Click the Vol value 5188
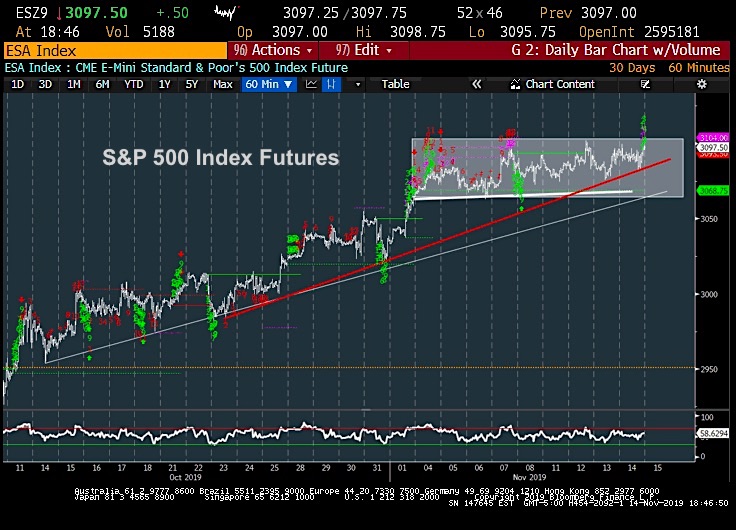 click(158, 32)
